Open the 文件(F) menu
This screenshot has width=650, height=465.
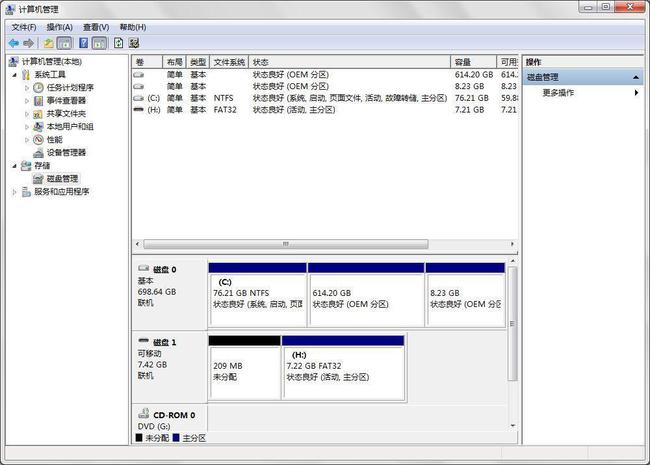click(24, 27)
